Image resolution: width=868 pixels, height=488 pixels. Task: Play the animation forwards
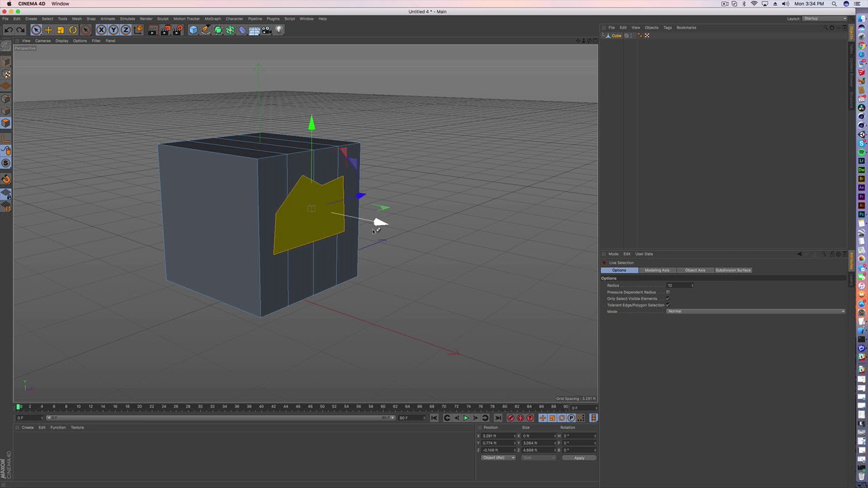pyautogui.click(x=465, y=418)
